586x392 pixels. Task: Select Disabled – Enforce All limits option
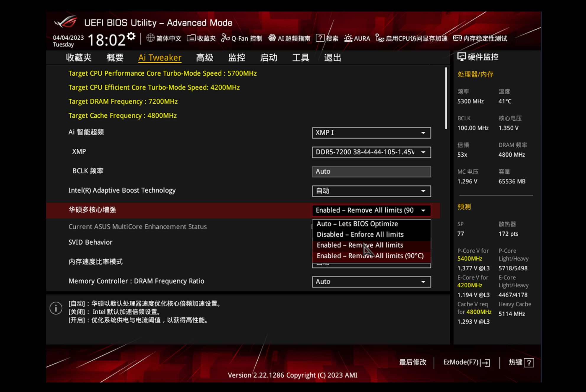click(360, 234)
